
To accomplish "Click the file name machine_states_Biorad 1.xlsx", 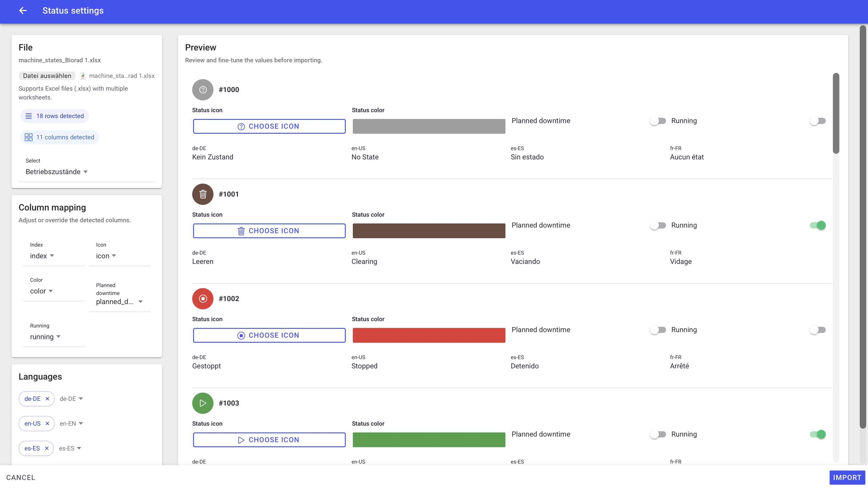I will (x=60, y=60).
